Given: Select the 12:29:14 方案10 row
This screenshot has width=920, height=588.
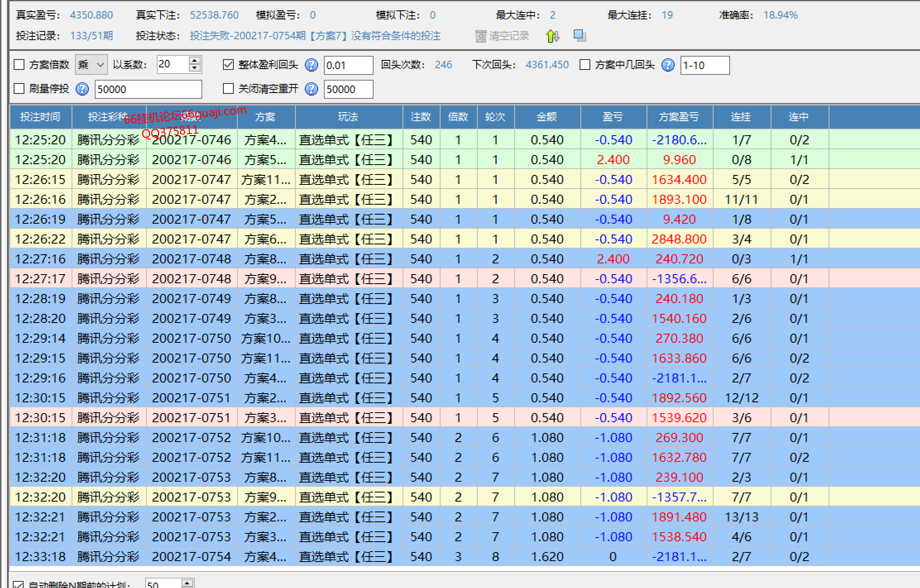Looking at the screenshot, I should [x=465, y=338].
